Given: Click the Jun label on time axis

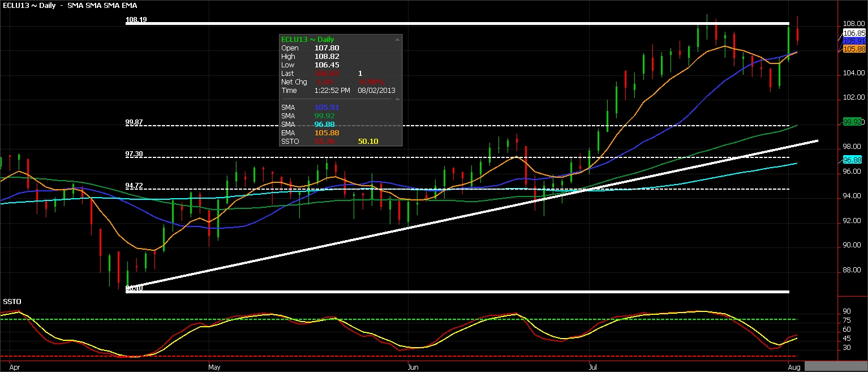Looking at the screenshot, I should click(x=414, y=367).
